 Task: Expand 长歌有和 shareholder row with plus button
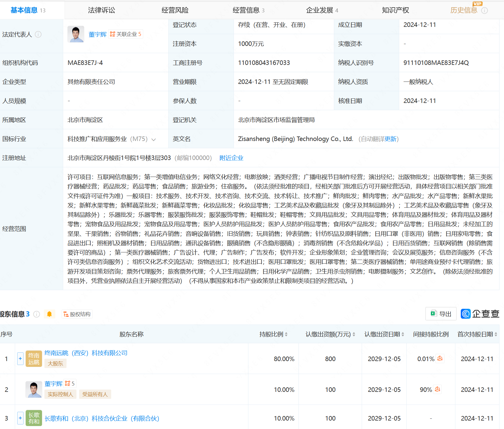tap(20, 418)
